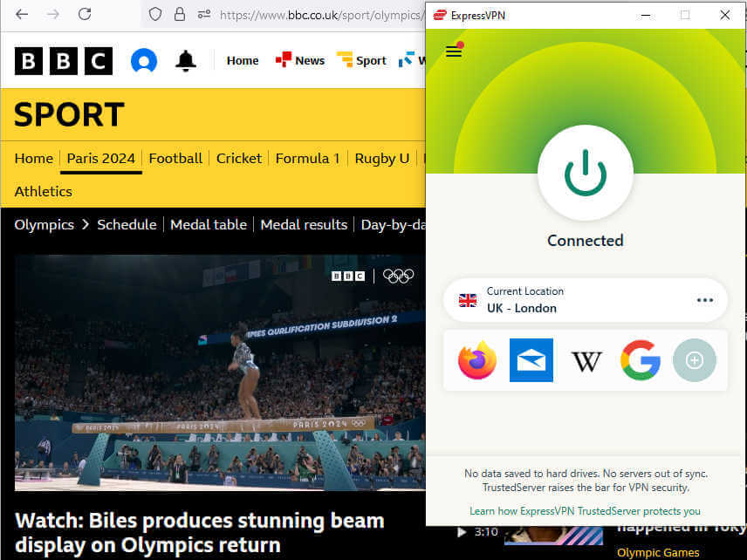Viewport: 747px width, 560px height.
Task: Launch Mail shortcut in ExpressVPN
Action: click(531, 360)
